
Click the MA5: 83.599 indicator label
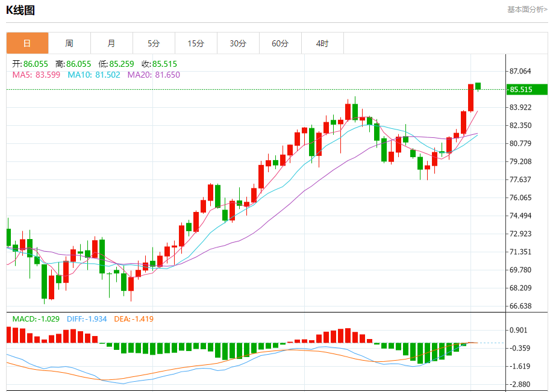point(36,75)
